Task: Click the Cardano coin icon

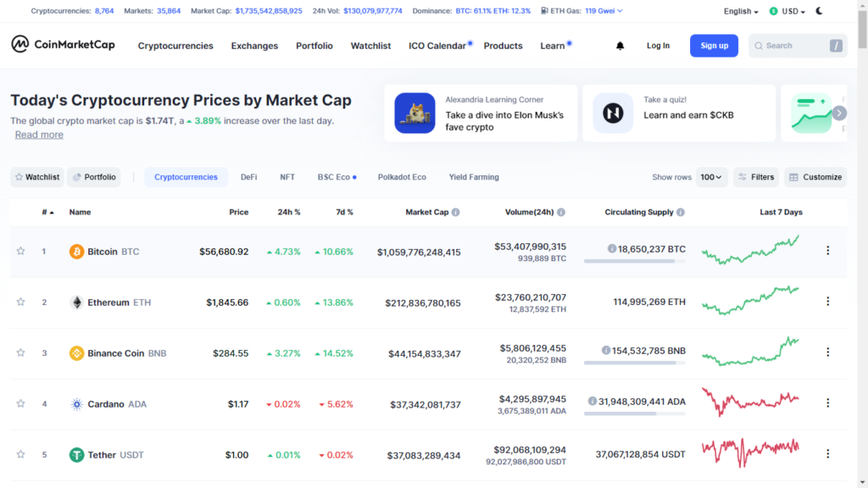Action: click(76, 404)
